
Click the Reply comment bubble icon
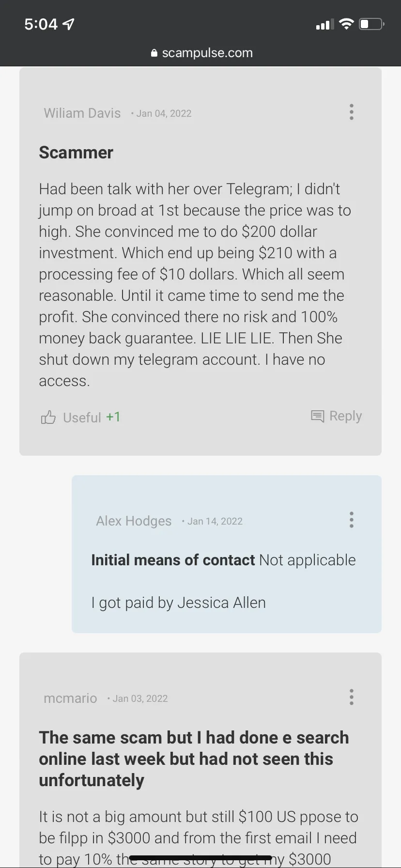[317, 416]
